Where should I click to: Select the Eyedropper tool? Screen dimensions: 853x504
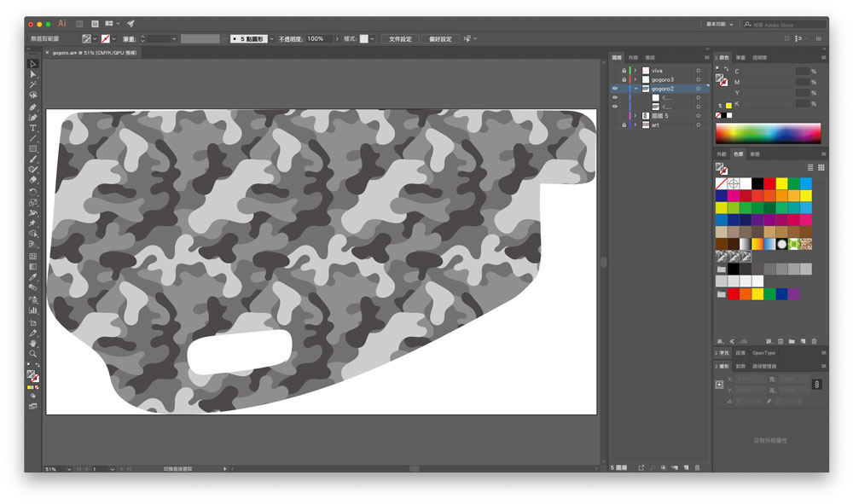click(33, 278)
